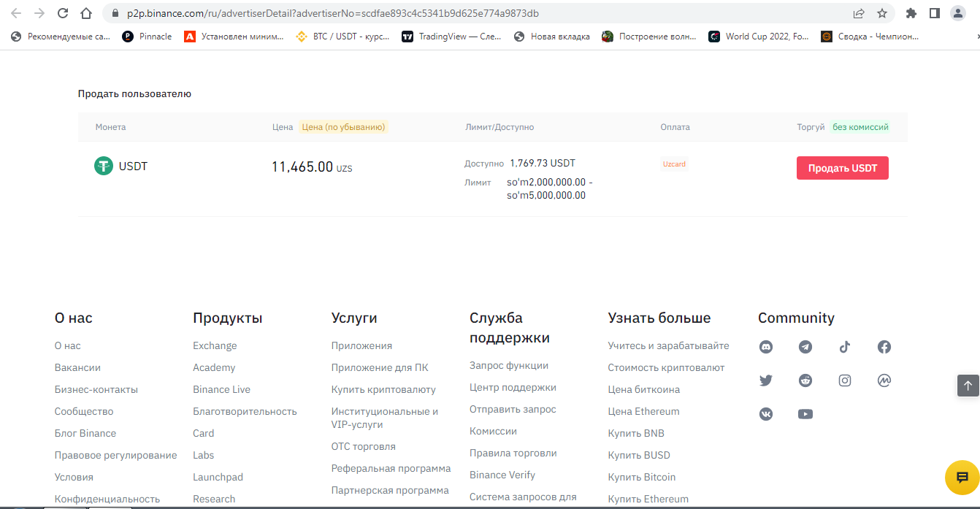Open the yellow support chat bubble
The width and height of the screenshot is (980, 509).
pyautogui.click(x=962, y=478)
